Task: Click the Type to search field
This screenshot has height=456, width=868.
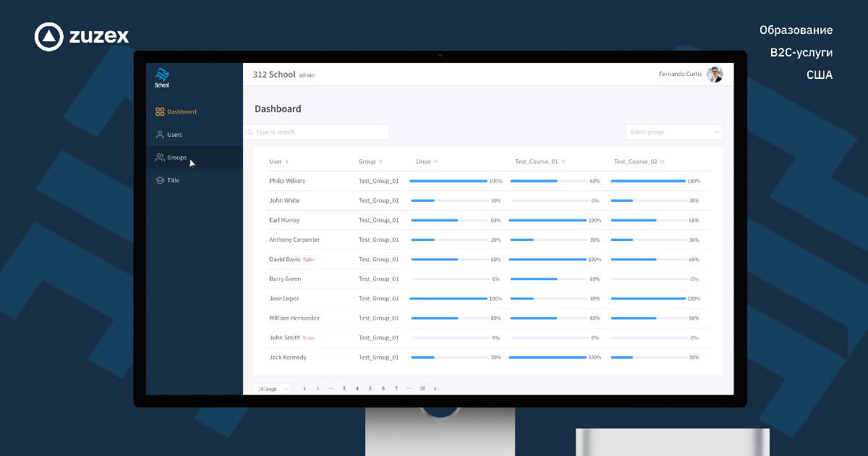Action: pyautogui.click(x=318, y=132)
